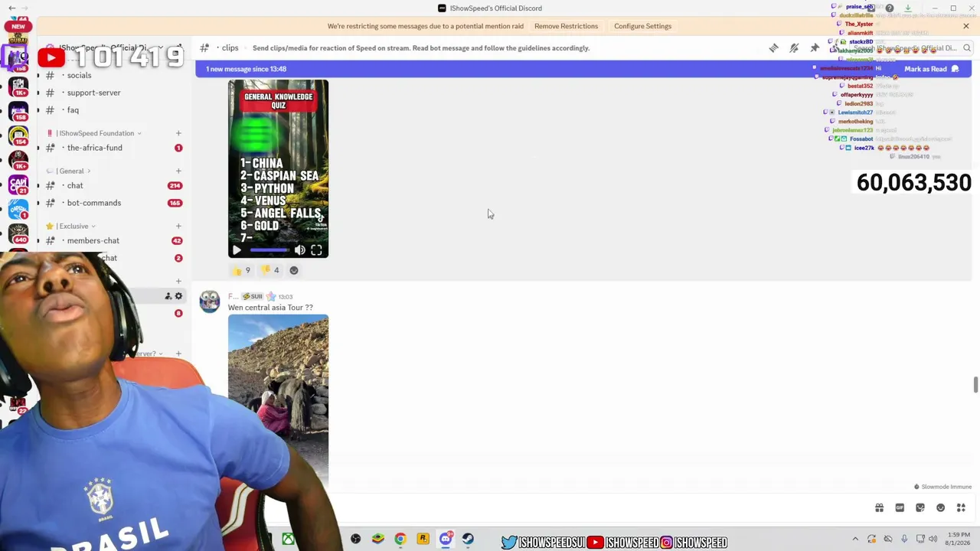Toggle notification settings bell in header
The width and height of the screenshot is (980, 551).
(794, 48)
